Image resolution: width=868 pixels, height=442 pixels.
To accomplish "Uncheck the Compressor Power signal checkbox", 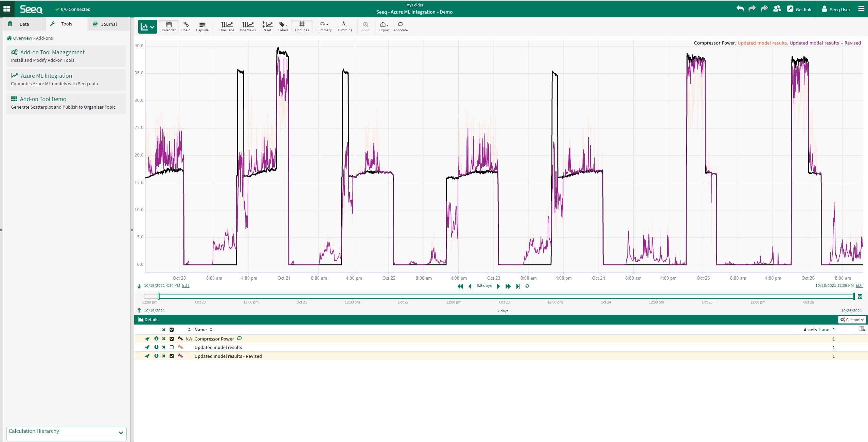I will (x=172, y=339).
